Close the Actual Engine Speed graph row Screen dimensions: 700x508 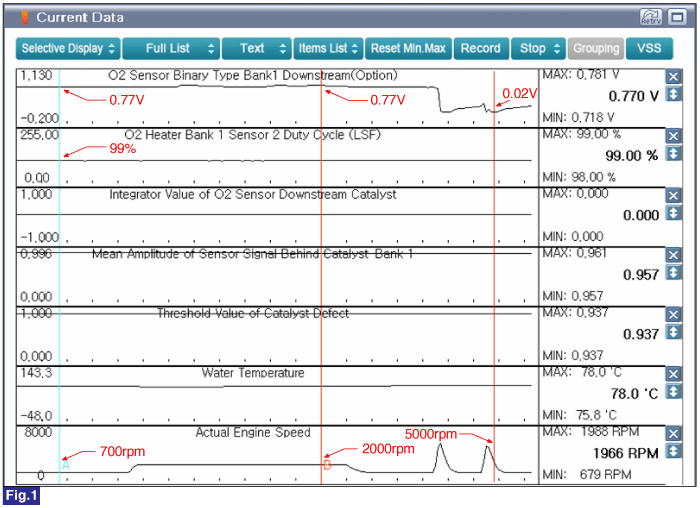pos(673,433)
